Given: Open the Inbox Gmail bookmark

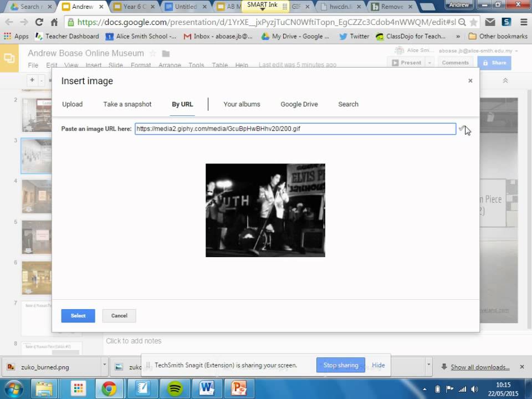Looking at the screenshot, I should (218, 37).
